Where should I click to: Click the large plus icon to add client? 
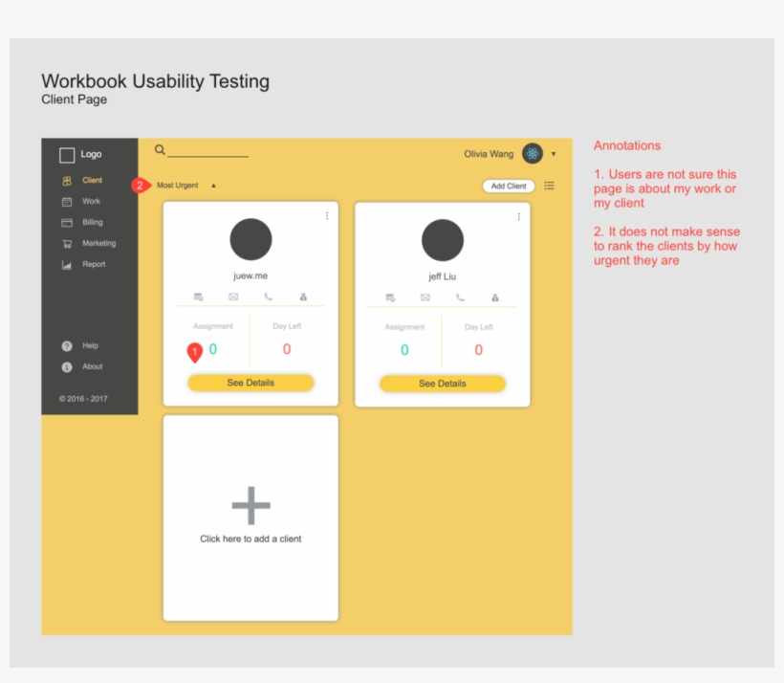click(250, 505)
